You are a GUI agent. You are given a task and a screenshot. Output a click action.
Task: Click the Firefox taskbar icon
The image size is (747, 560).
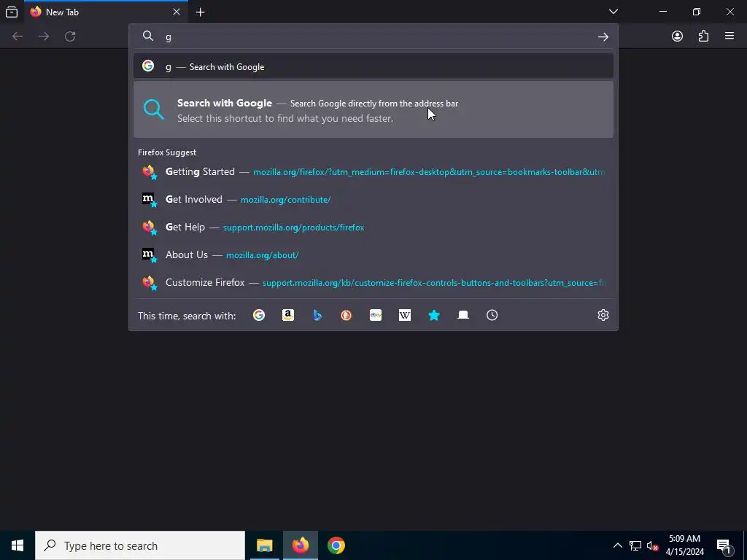(x=300, y=545)
